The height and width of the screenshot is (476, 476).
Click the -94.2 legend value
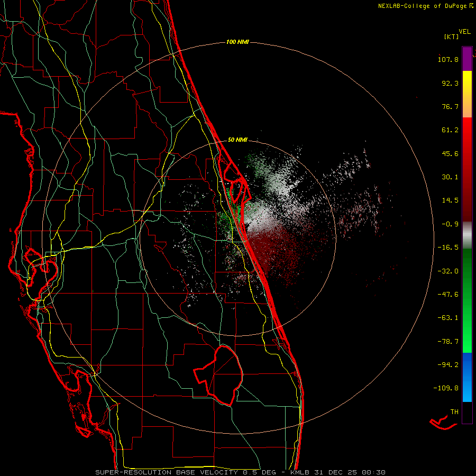(x=448, y=364)
